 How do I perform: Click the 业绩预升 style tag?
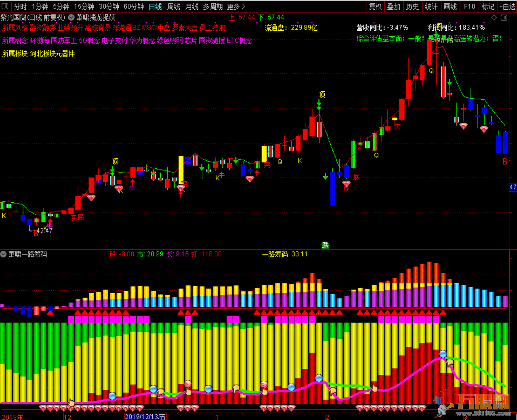[70, 28]
